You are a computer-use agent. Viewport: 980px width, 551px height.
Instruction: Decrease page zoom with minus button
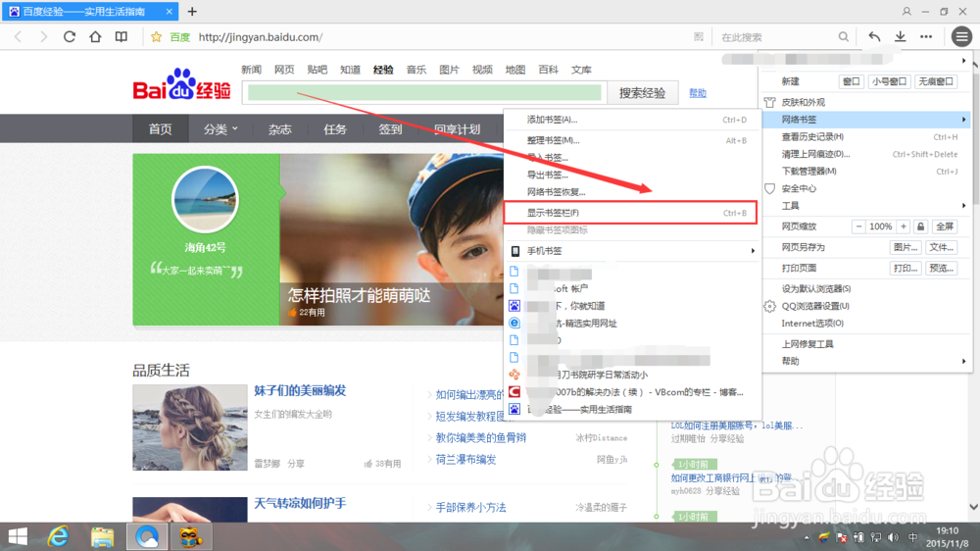[858, 226]
